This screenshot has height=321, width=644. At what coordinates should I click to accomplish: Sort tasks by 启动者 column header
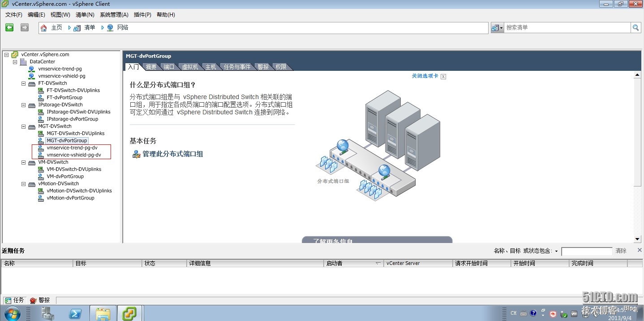pos(353,264)
